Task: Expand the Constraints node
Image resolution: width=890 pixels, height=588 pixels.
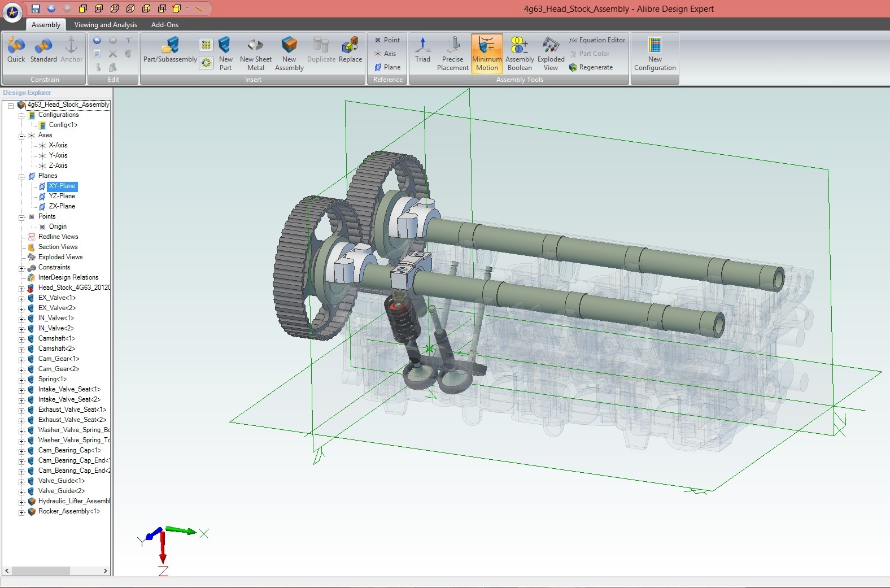Action: point(21,268)
